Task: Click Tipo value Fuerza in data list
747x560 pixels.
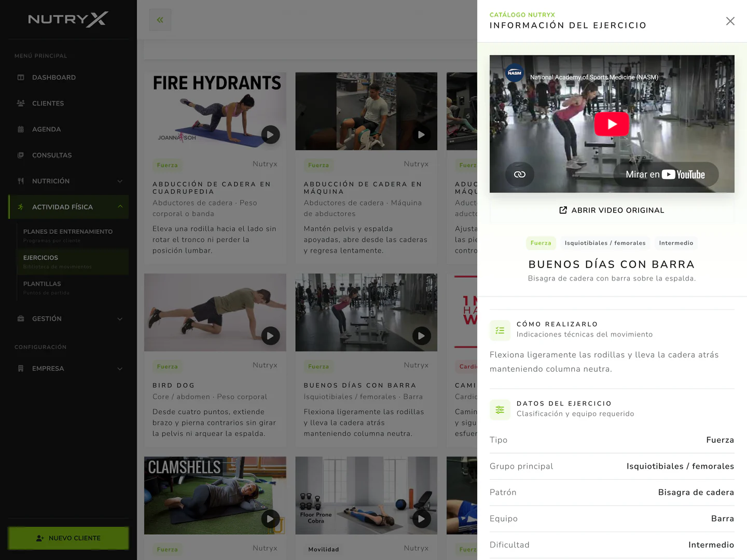Action: (720, 440)
